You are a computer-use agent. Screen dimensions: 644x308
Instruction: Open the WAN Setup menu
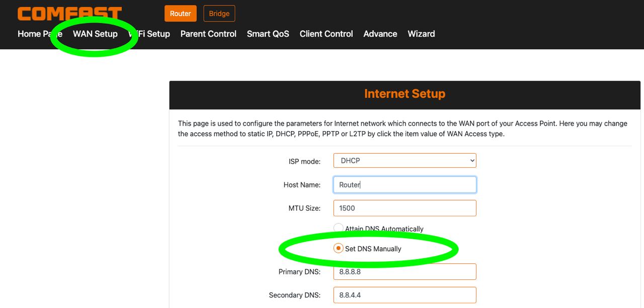95,34
